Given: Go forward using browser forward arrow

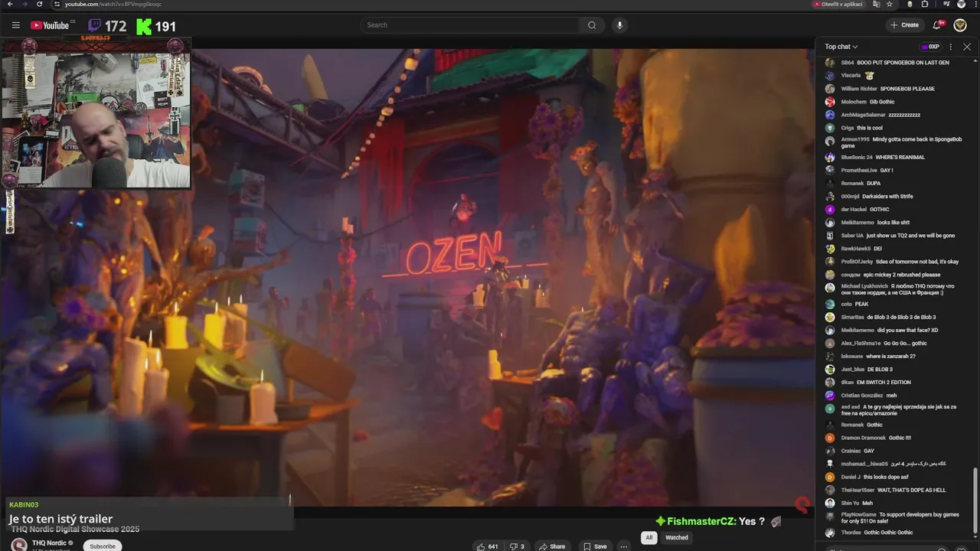Looking at the screenshot, I should pyautogui.click(x=24, y=4).
